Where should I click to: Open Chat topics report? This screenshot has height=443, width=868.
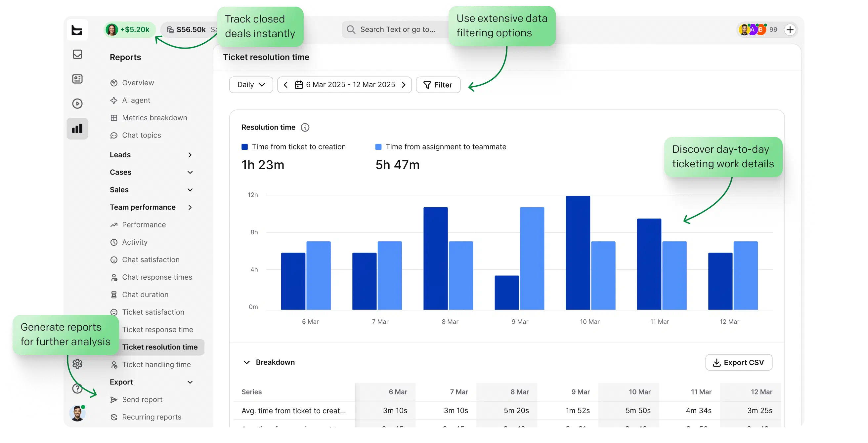pyautogui.click(x=135, y=135)
